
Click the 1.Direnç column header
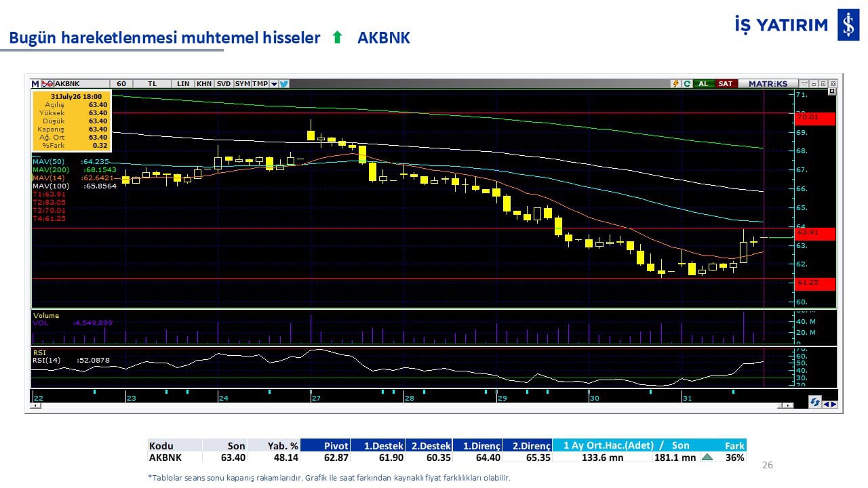click(478, 445)
